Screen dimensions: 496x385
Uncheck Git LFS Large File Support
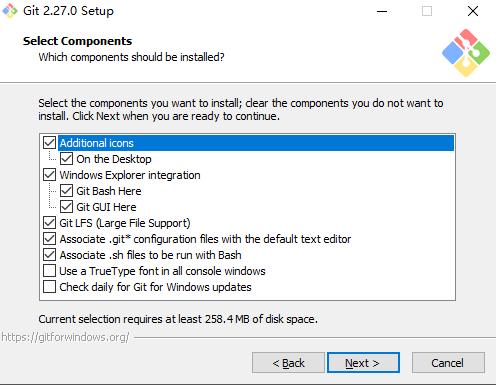(49, 223)
